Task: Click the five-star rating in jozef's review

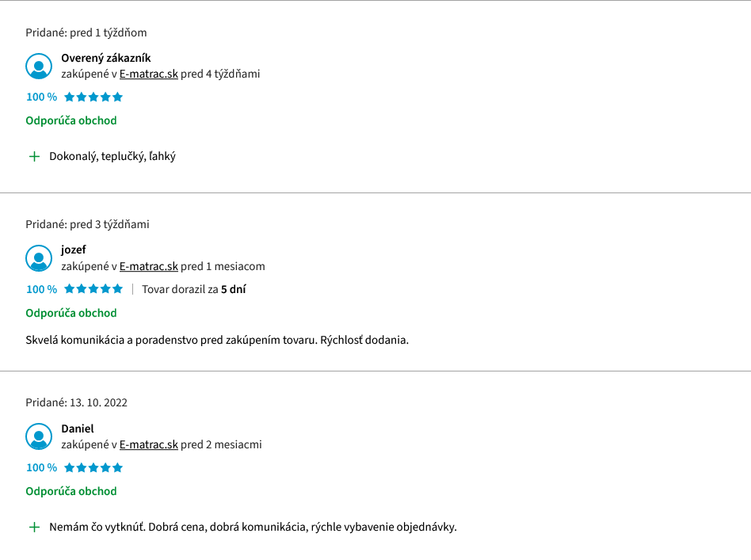Action: coord(93,289)
